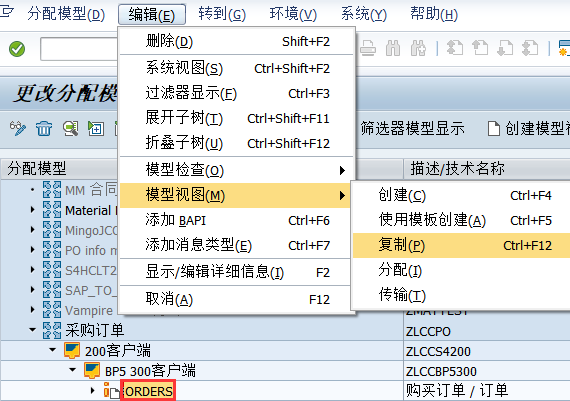
Task: Click the binoculars Find icon
Action: [393, 48]
